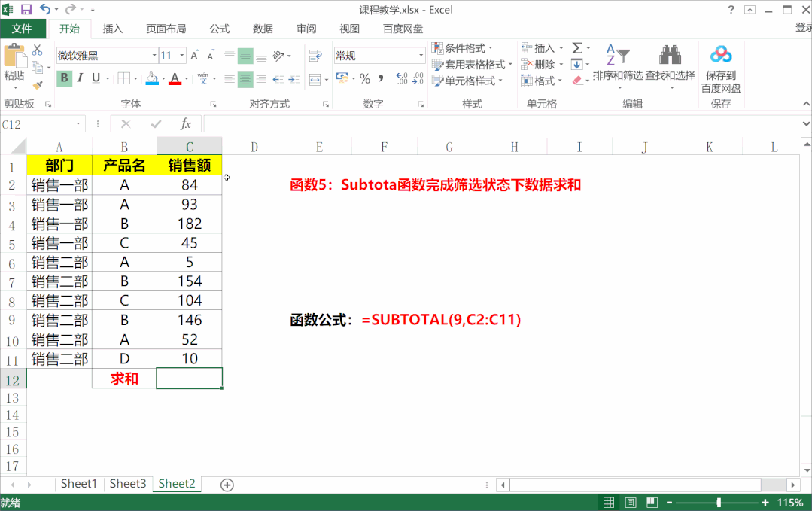812x511 pixels.
Task: Open Conditional Formatting (条件格式) dropdown
Action: coord(463,48)
